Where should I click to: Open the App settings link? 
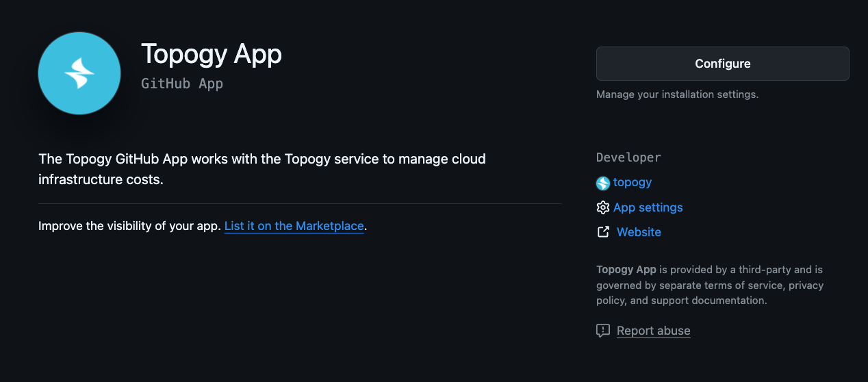648,207
